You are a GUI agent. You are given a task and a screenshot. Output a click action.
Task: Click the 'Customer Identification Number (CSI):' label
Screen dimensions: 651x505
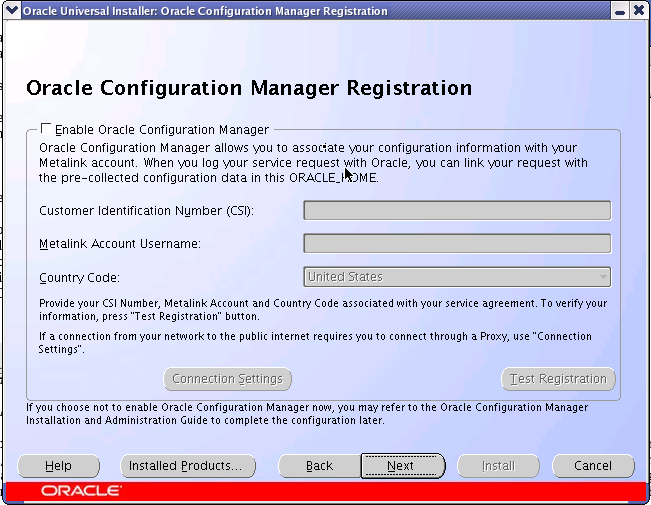coord(146,211)
